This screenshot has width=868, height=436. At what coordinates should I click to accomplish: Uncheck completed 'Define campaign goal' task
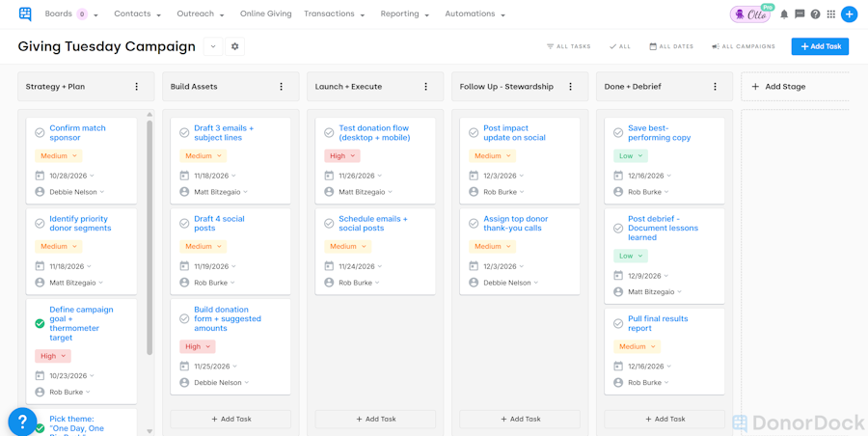point(40,324)
